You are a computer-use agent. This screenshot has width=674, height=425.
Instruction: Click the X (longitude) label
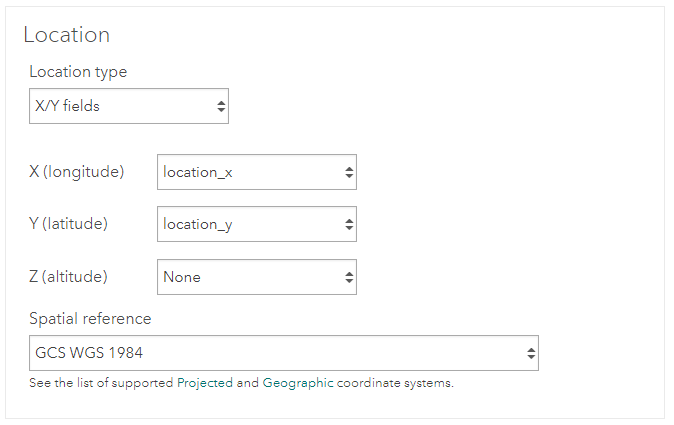tap(77, 172)
